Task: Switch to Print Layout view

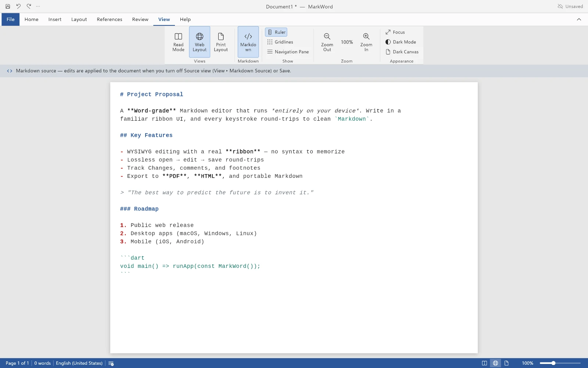Action: pyautogui.click(x=221, y=42)
